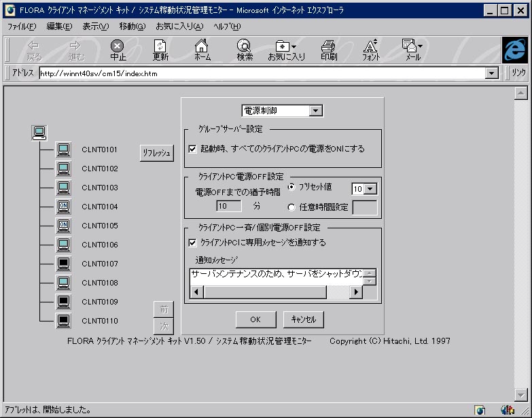The image size is (532, 418).
Task: Open the ヘルプ(H) menu
Action: pos(227,27)
